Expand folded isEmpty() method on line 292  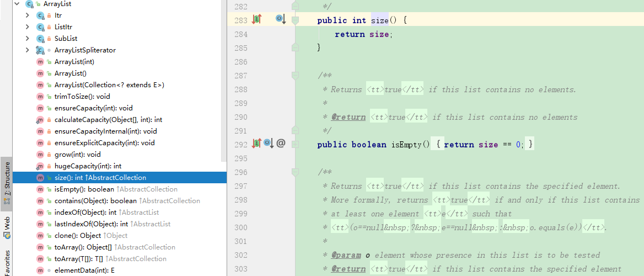295,145
